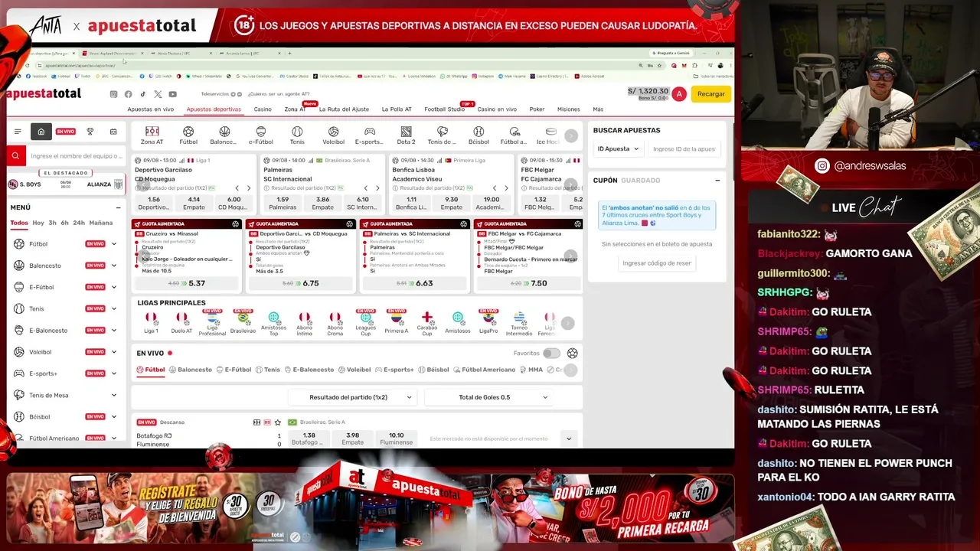Collapse the CUPÓN panel
Screen dimensions: 980x551
(717, 181)
